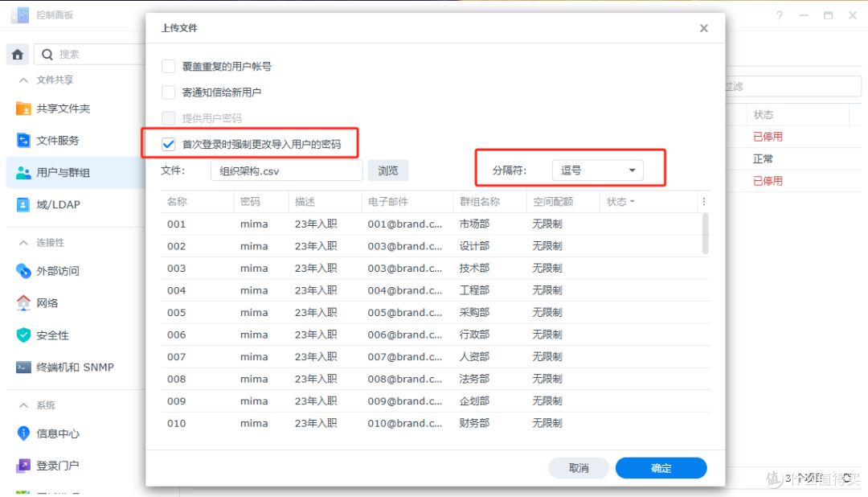The height and width of the screenshot is (497, 868).
Task: Open the Control Panel home icon
Action: click(x=18, y=55)
